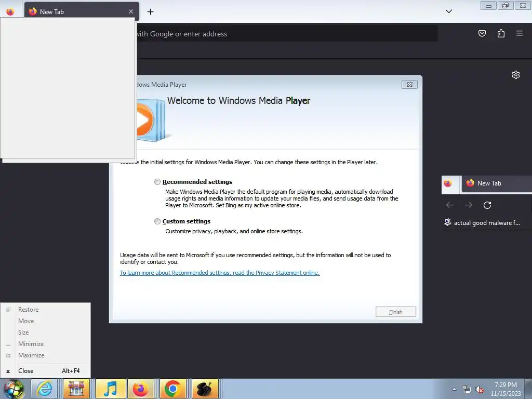The height and width of the screenshot is (399, 532).
Task: Open the Windows Start orb
Action: click(x=14, y=389)
